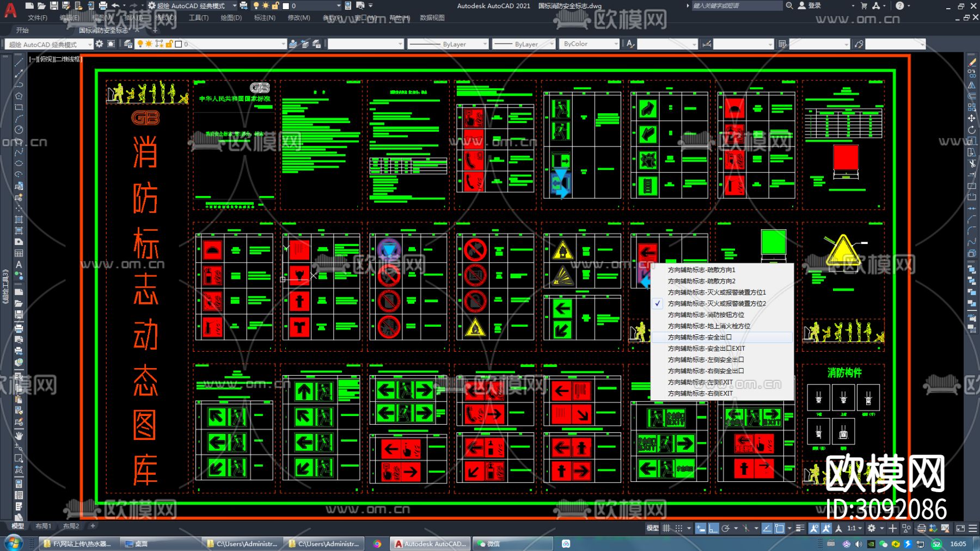Open the 文件(F) menu

point(38,18)
